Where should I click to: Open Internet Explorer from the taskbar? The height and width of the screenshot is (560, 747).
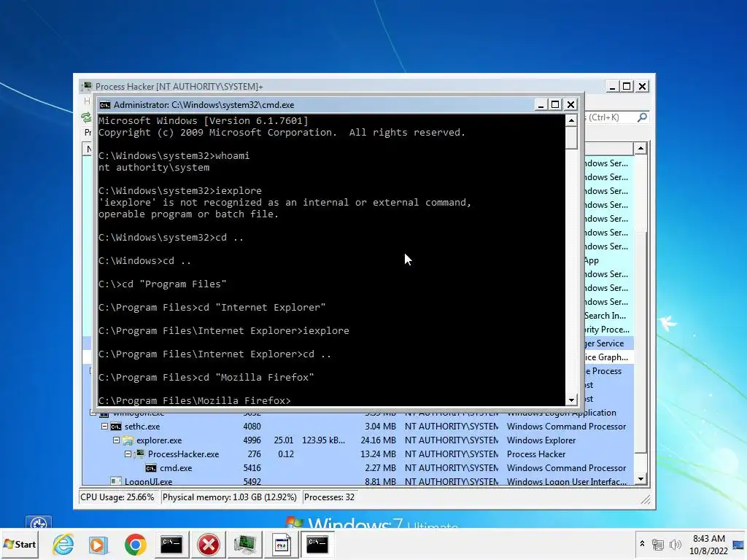click(x=63, y=544)
